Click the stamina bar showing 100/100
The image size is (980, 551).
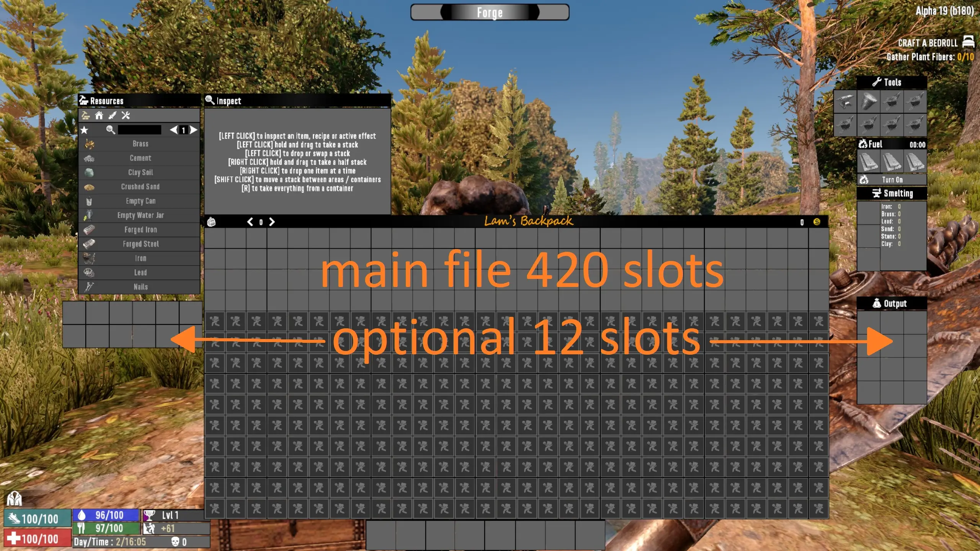point(38,518)
